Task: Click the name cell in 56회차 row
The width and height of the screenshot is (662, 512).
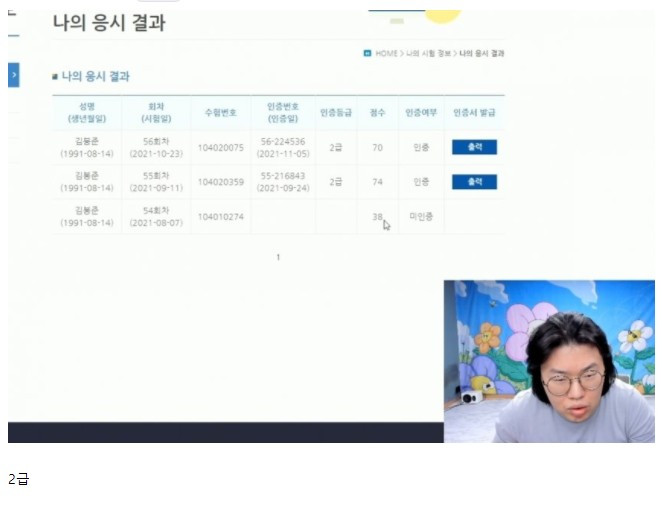Action: (x=87, y=147)
